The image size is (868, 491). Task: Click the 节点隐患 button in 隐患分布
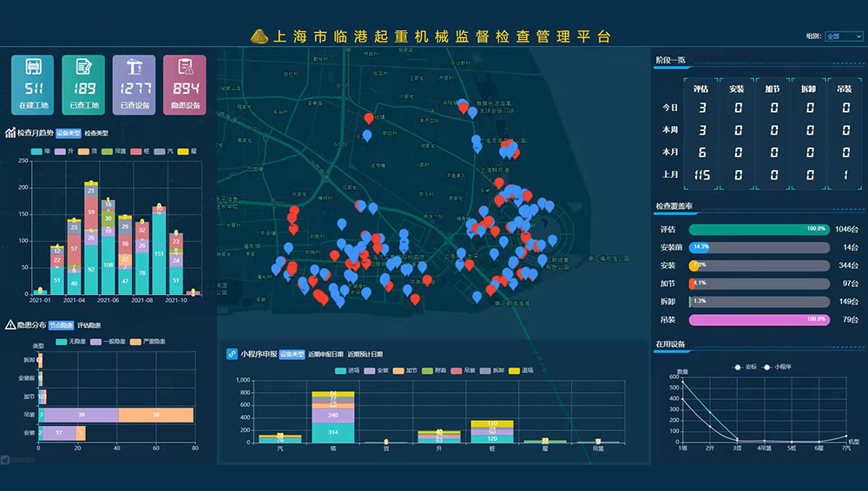point(61,325)
